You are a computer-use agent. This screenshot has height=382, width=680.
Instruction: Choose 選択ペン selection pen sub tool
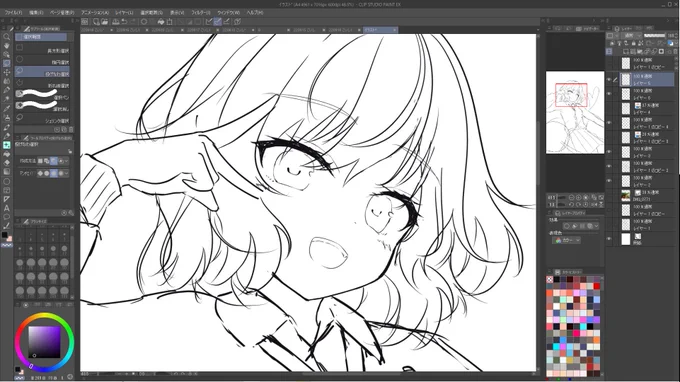tap(42, 95)
